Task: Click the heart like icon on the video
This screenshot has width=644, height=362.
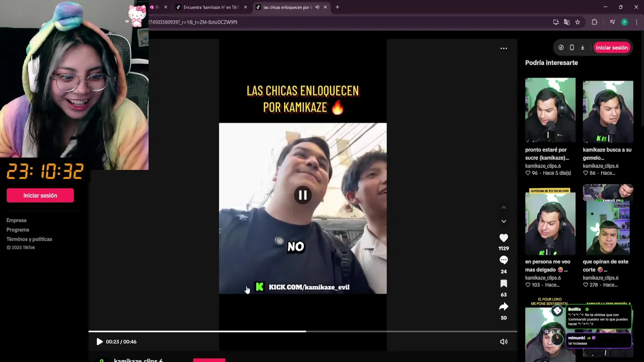Action: pos(504,238)
